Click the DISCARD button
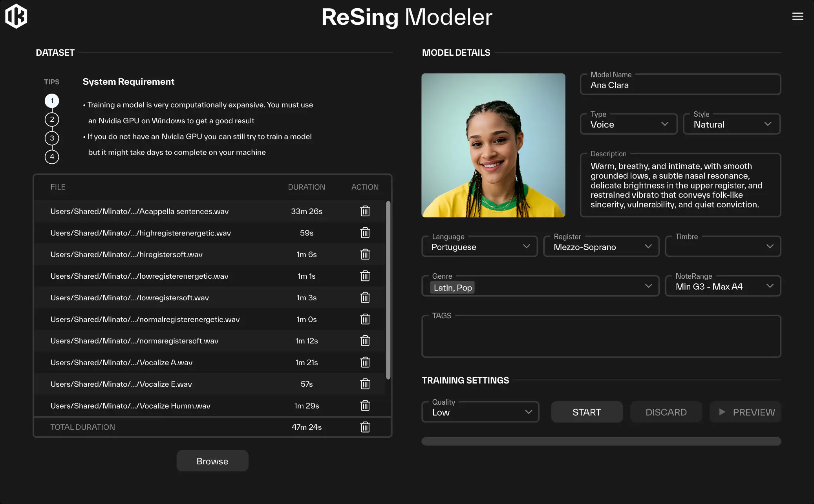Image resolution: width=814 pixels, height=504 pixels. pyautogui.click(x=666, y=412)
